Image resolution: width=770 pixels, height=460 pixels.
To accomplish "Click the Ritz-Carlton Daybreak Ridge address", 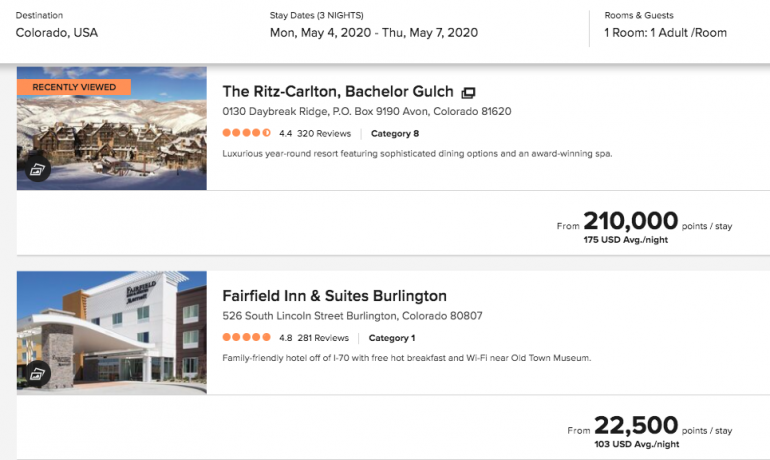I will point(366,112).
